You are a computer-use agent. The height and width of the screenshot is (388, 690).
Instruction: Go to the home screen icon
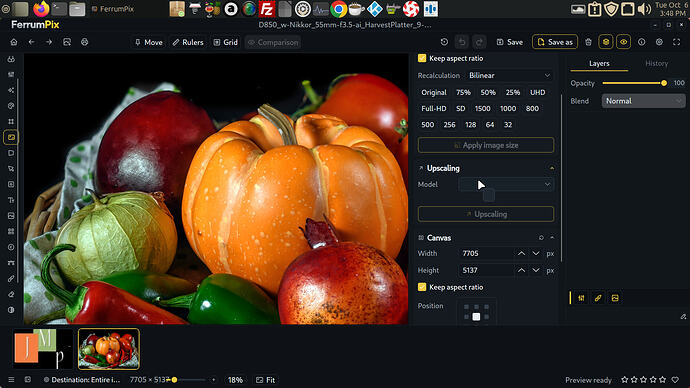coord(14,42)
